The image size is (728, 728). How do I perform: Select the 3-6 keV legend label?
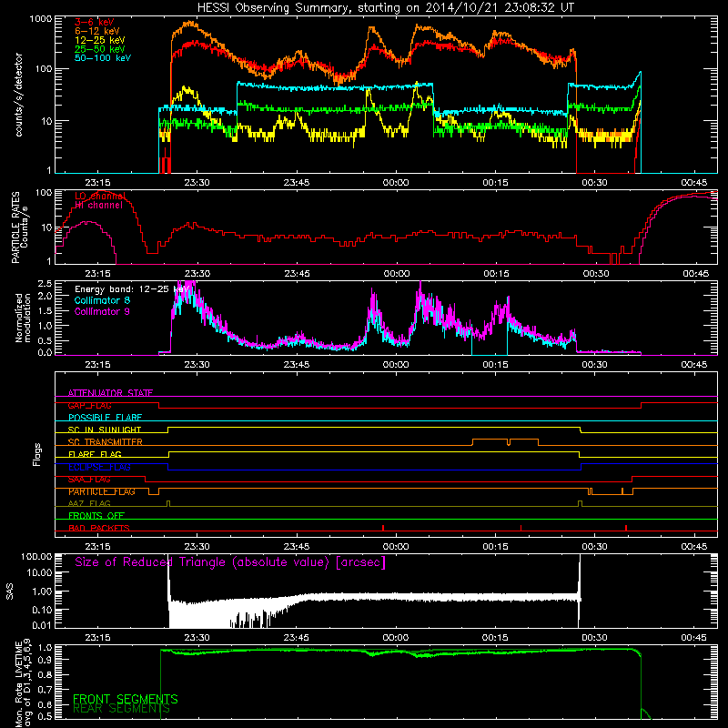coord(95,22)
